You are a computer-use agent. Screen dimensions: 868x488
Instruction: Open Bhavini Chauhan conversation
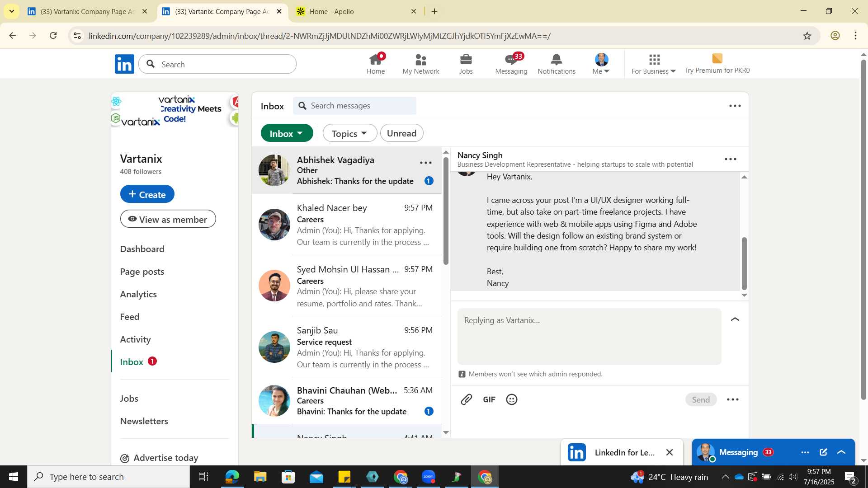(347, 401)
